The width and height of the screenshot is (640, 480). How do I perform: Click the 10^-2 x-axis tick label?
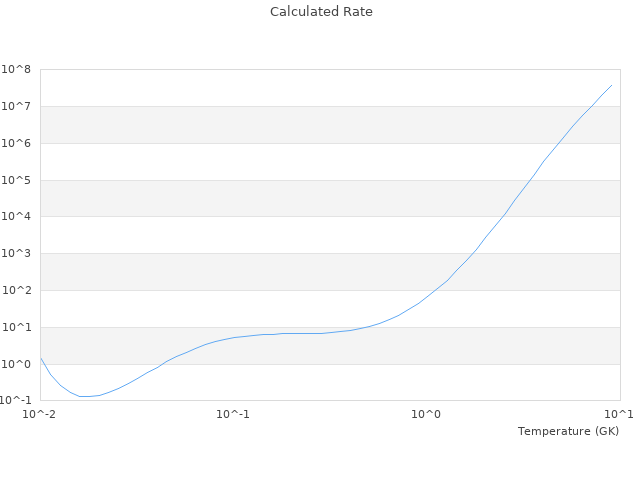(40, 414)
